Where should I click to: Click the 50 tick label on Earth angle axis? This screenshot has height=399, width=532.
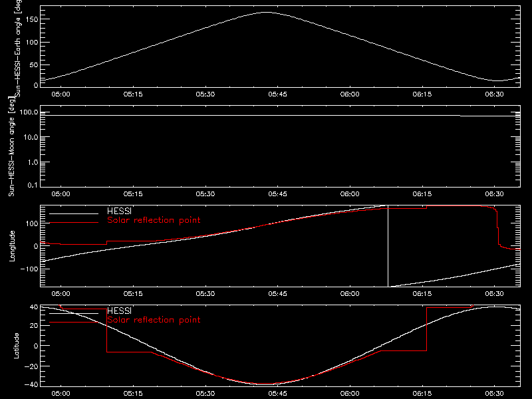(34, 65)
